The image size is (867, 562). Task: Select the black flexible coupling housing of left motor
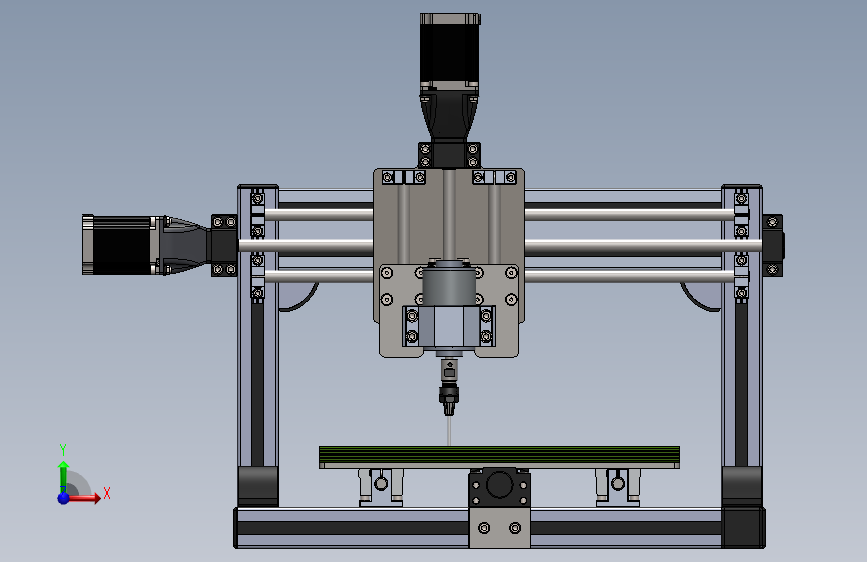point(187,245)
